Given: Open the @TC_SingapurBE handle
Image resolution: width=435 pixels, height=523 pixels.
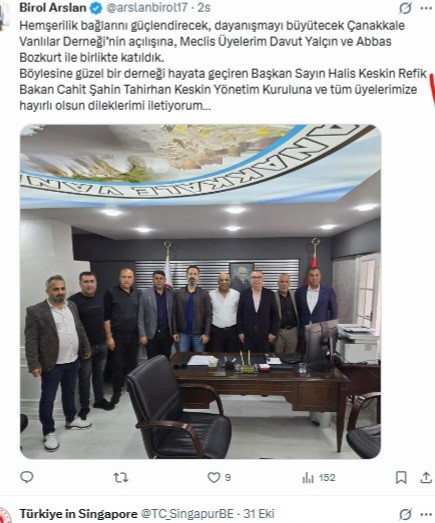Looking at the screenshot, I should click(187, 514).
